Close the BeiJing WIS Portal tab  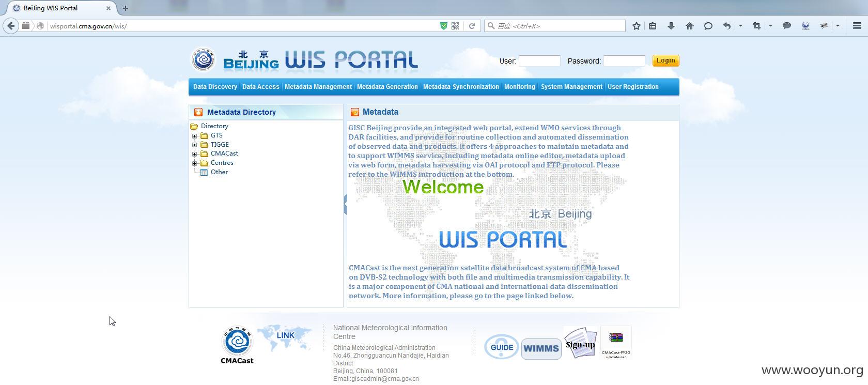pos(109,8)
